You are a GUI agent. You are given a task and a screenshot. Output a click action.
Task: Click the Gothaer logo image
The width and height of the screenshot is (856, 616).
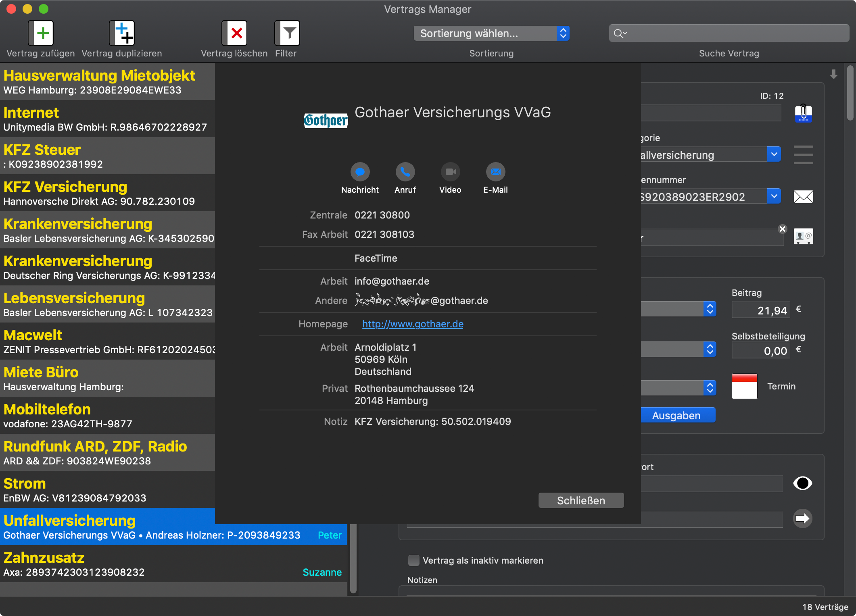tap(326, 120)
